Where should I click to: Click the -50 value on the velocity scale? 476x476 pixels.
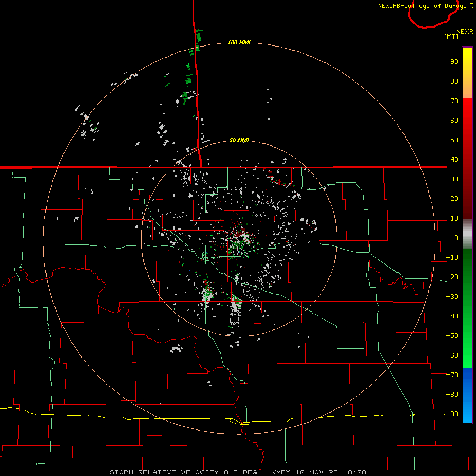click(452, 335)
